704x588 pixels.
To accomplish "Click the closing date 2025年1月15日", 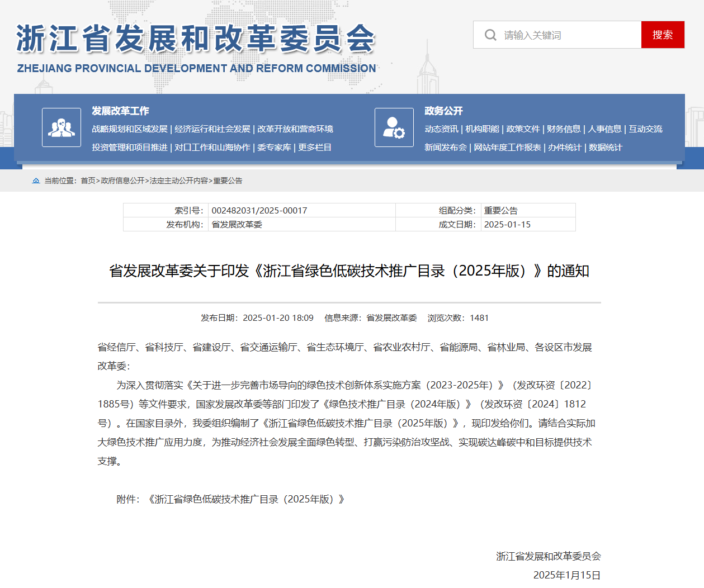I will click(567, 575).
